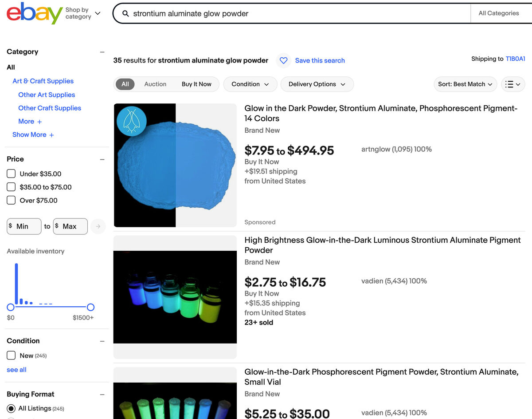Screen dimensions: 532x419
Task: Select the All Listings radio button
Action: point(11,408)
